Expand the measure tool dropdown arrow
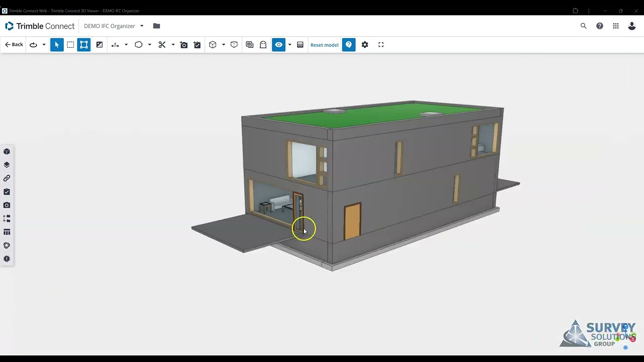 [126, 45]
